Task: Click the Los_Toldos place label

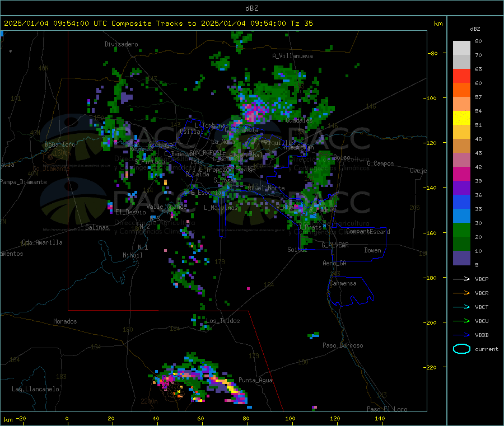Action: (x=223, y=321)
